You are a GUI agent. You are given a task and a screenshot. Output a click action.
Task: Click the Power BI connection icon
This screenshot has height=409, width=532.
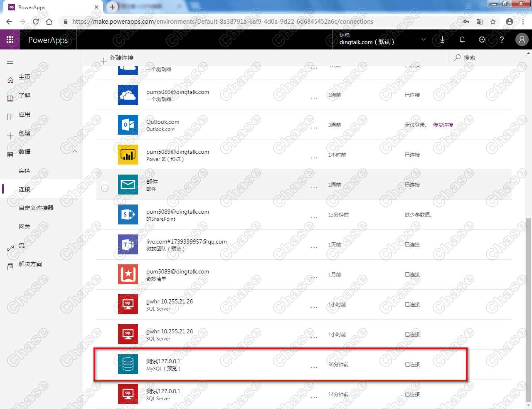(x=128, y=154)
